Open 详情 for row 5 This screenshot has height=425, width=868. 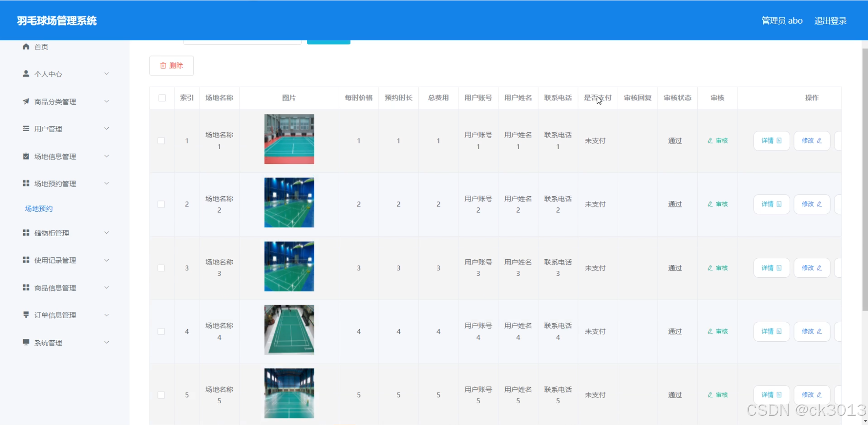[x=771, y=395]
